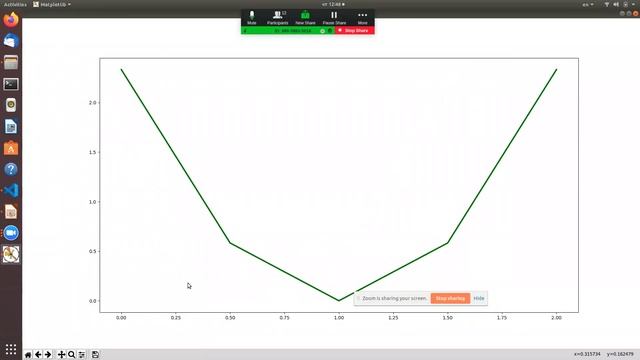This screenshot has height=360, width=640.
Task: Open the Activities overview
Action: [x=15, y=4]
